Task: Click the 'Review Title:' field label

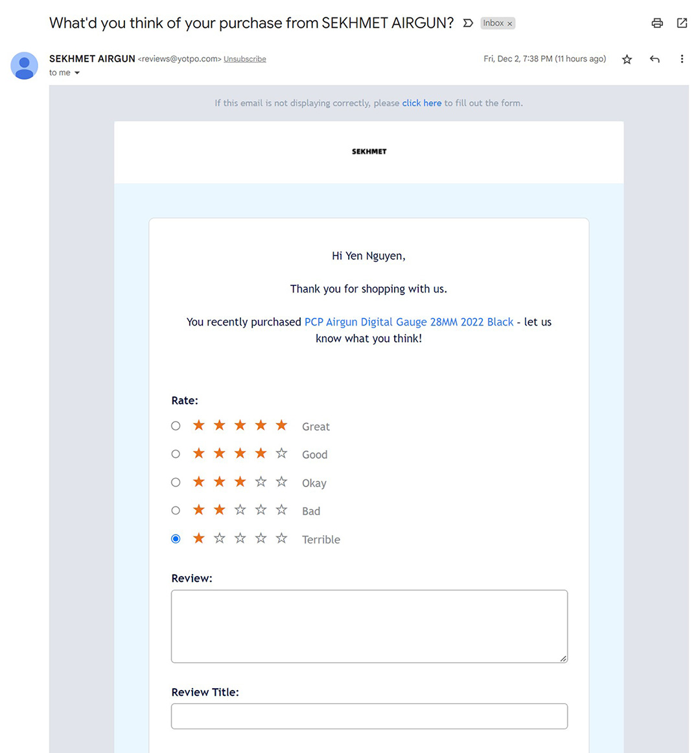Action: point(205,692)
